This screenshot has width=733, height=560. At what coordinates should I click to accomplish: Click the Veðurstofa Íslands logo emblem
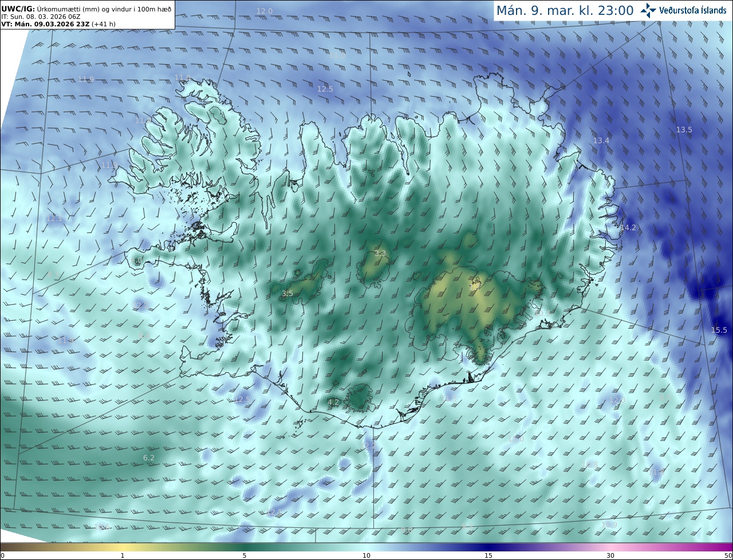649,10
